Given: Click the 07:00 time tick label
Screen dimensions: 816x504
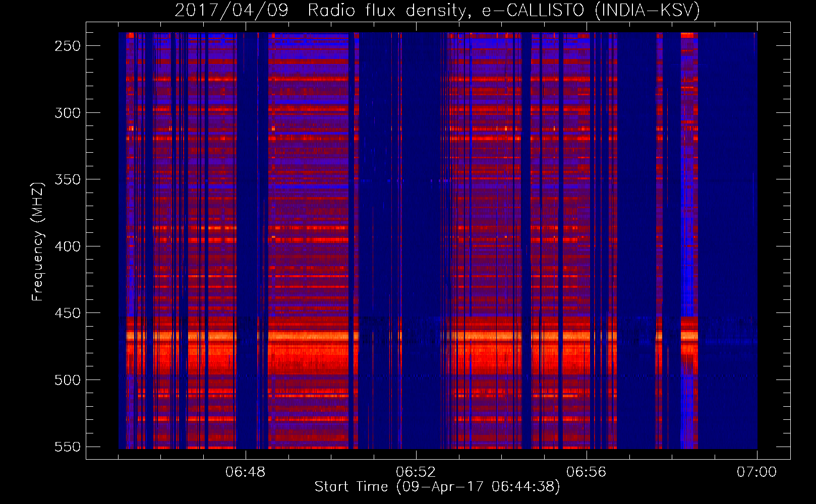Looking at the screenshot, I should click(x=756, y=472).
